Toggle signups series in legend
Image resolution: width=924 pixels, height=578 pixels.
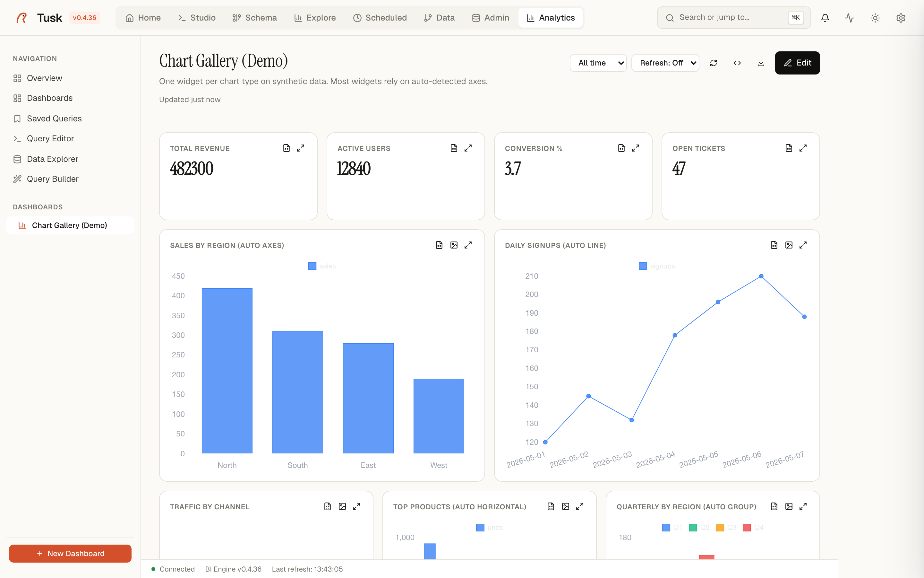[657, 266]
